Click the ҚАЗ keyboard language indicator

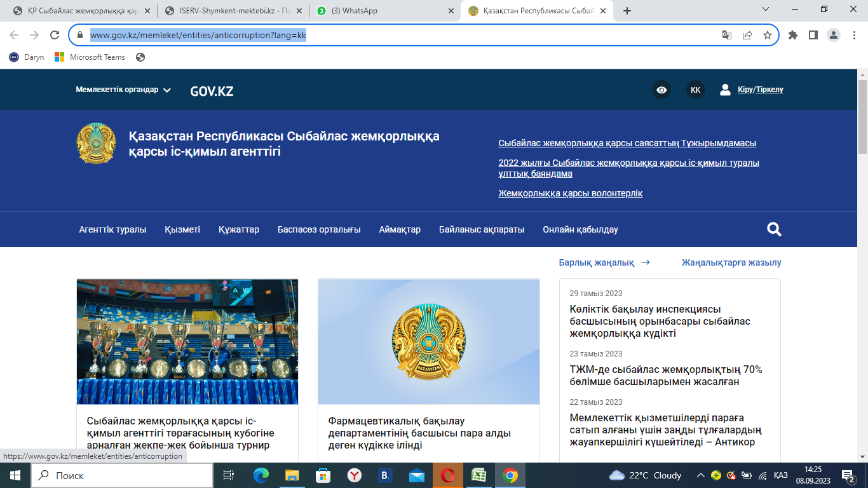click(780, 475)
